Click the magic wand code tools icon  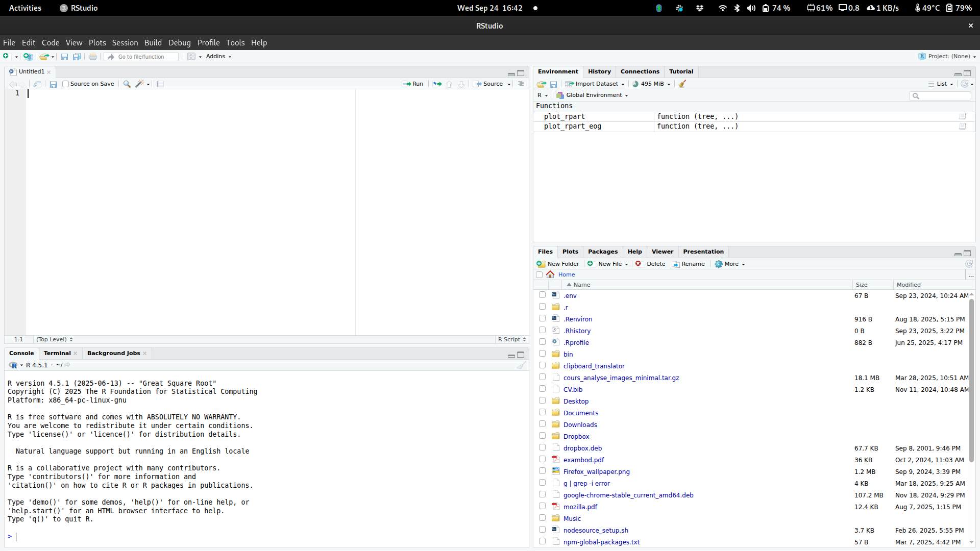(140, 84)
